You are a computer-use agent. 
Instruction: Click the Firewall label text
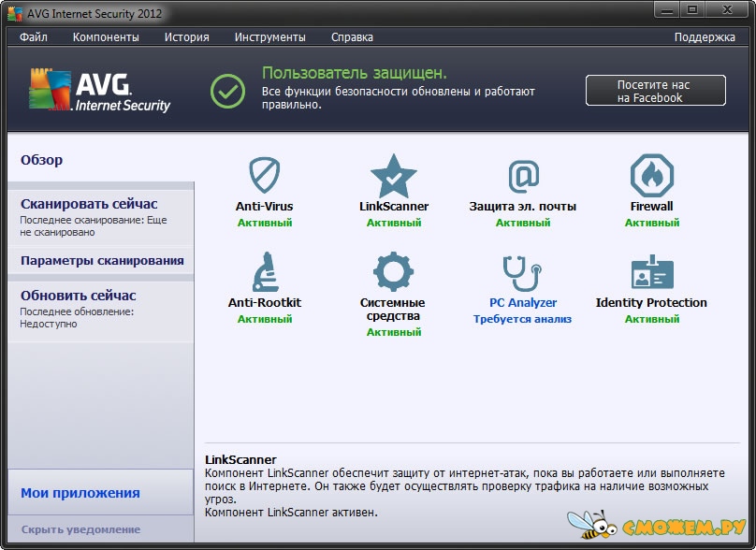point(652,207)
